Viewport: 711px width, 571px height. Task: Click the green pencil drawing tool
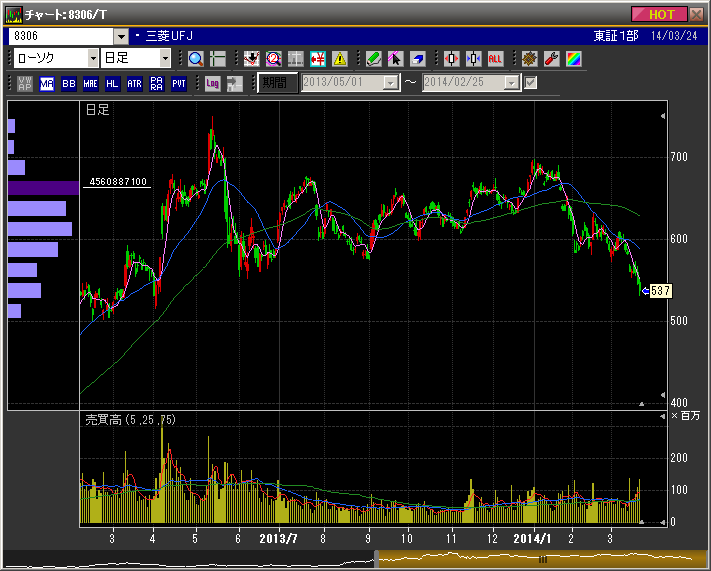[x=373, y=59]
